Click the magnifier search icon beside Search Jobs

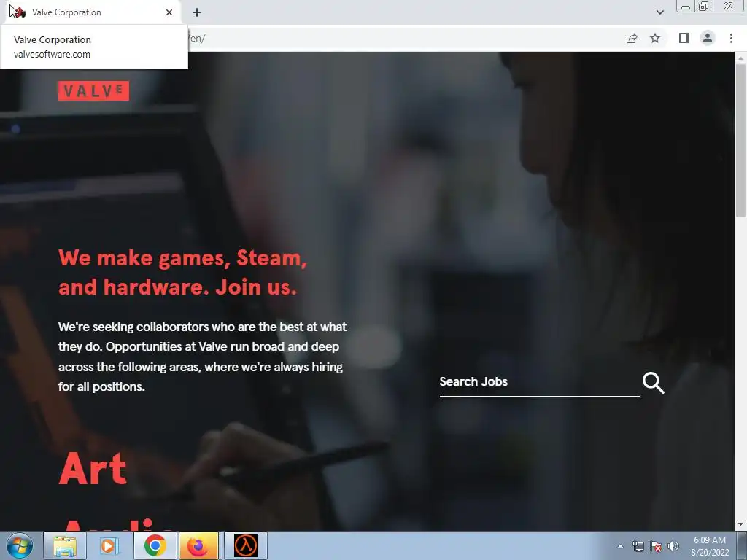pos(653,382)
